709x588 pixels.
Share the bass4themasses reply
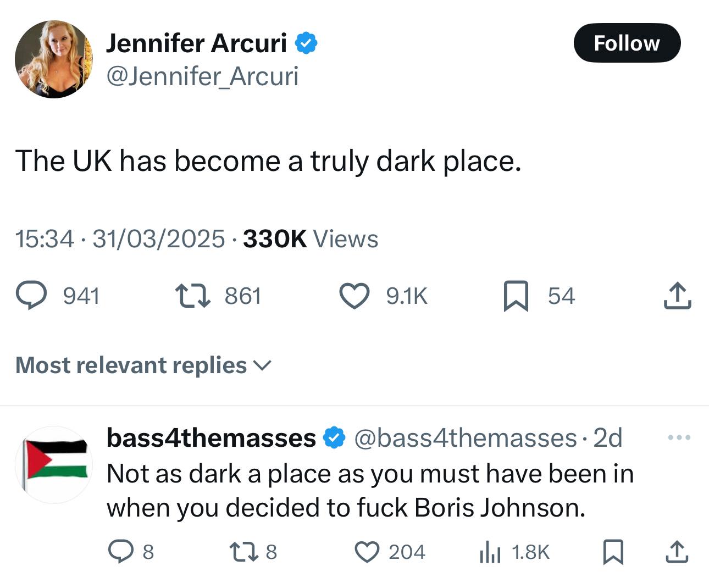coord(677,552)
